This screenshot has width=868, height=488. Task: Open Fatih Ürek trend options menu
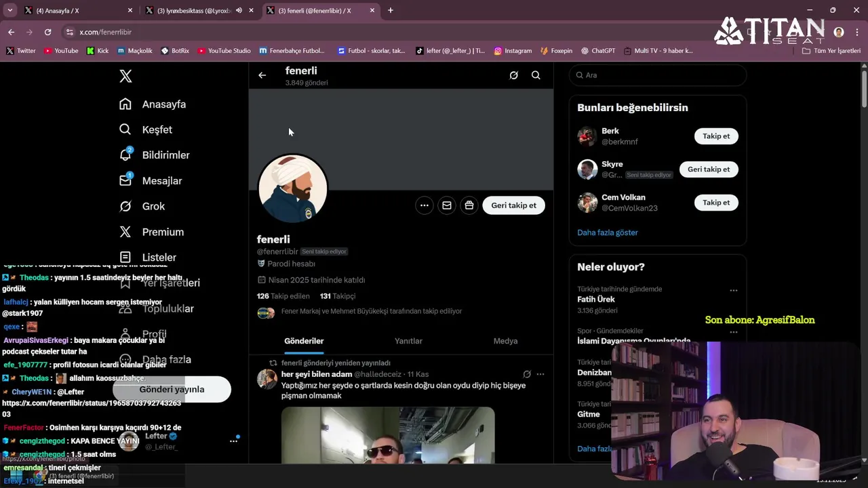point(733,290)
